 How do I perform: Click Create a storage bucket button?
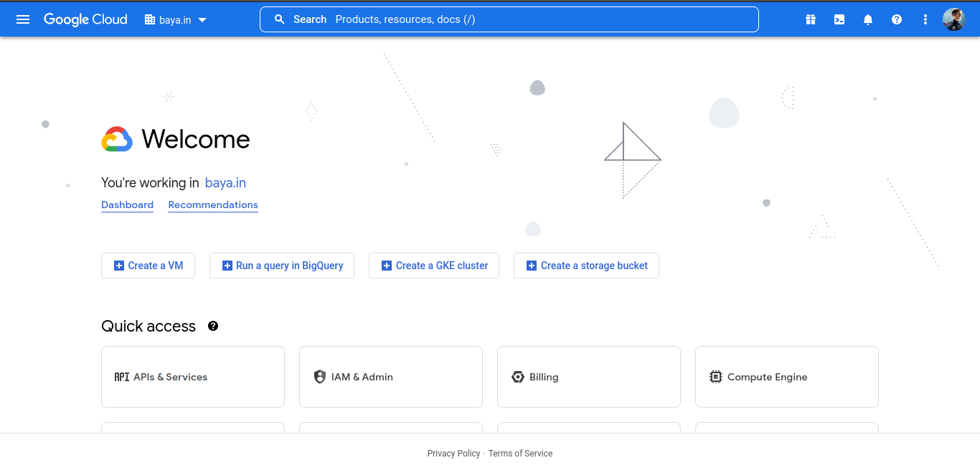[x=586, y=266]
